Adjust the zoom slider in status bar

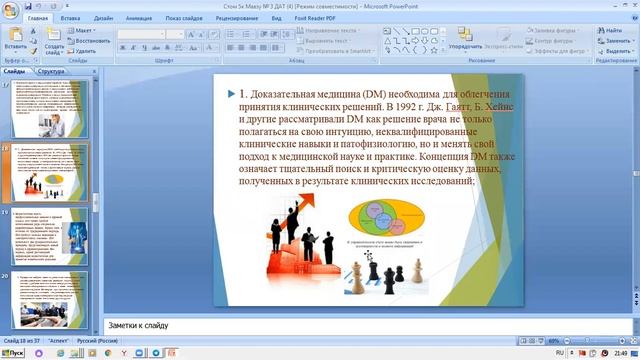(587, 340)
